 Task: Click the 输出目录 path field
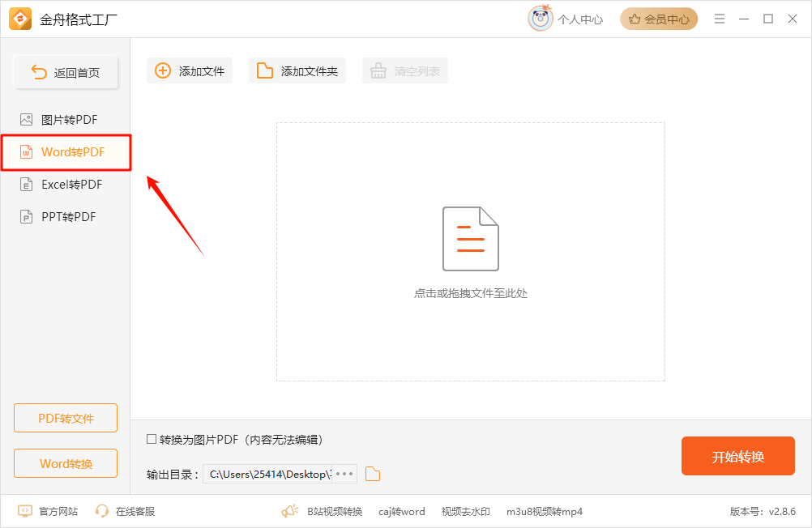[267, 475]
